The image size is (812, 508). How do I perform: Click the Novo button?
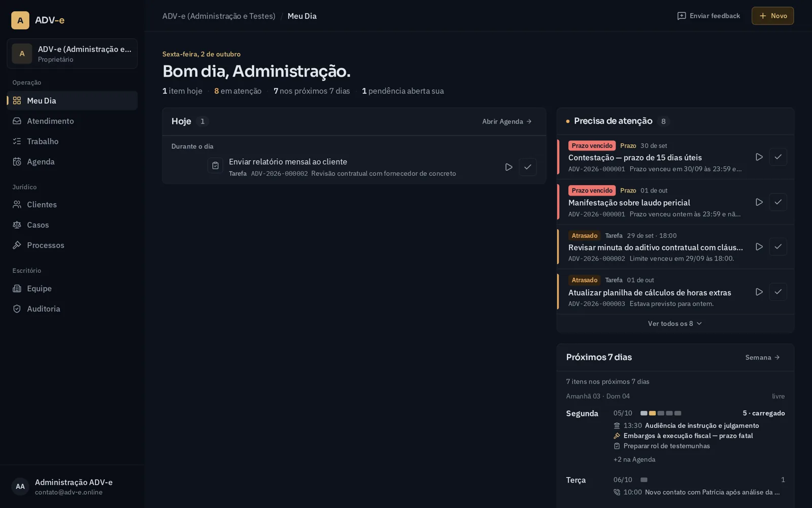[772, 16]
